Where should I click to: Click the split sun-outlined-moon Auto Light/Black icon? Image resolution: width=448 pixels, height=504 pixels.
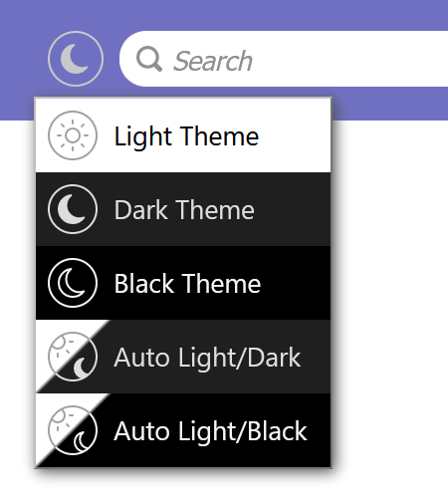coord(73,430)
